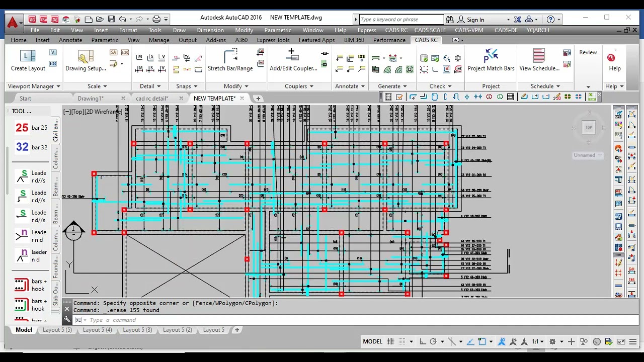Open the View Schedule tool
This screenshot has width=644, height=362.
[539, 60]
